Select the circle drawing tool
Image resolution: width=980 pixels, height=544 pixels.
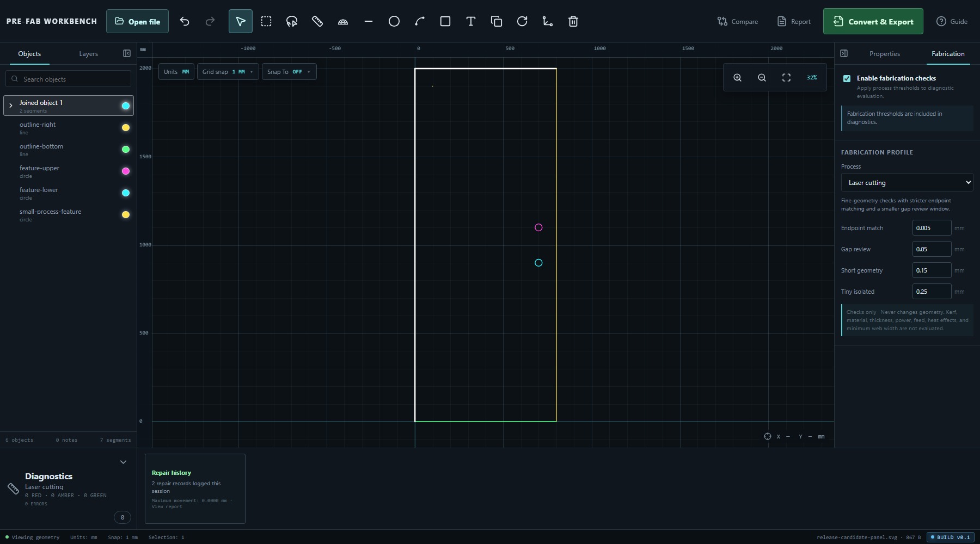[x=394, y=21]
